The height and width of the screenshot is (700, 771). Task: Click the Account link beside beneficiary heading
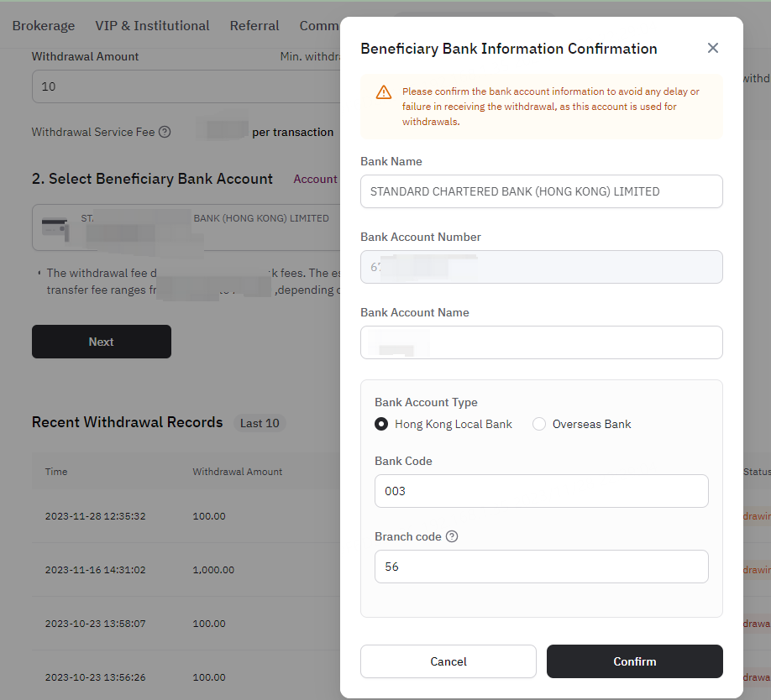[315, 180]
